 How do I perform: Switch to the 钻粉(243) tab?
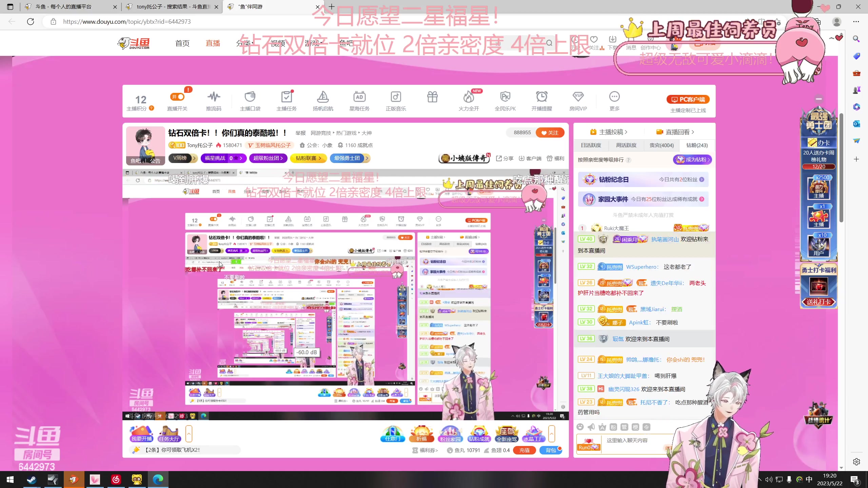tap(697, 145)
